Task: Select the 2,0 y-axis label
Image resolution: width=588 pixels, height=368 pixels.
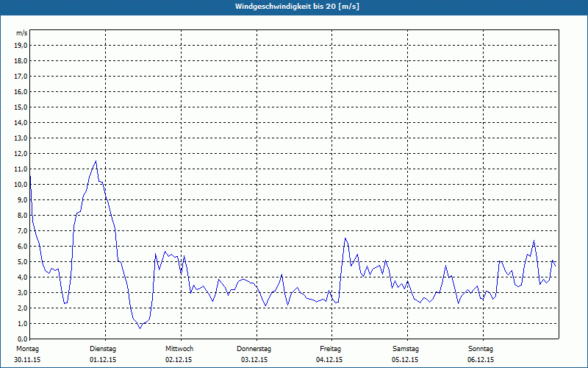Action: pos(22,308)
